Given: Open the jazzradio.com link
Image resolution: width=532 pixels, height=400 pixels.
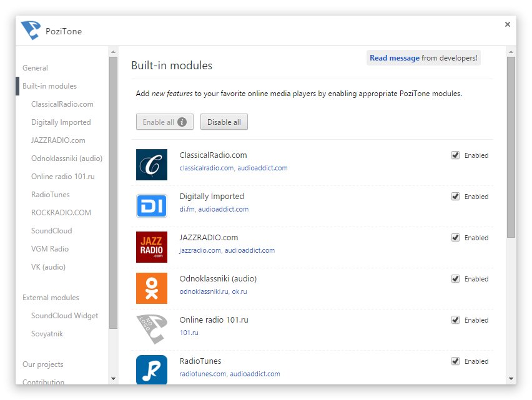Looking at the screenshot, I should point(200,250).
